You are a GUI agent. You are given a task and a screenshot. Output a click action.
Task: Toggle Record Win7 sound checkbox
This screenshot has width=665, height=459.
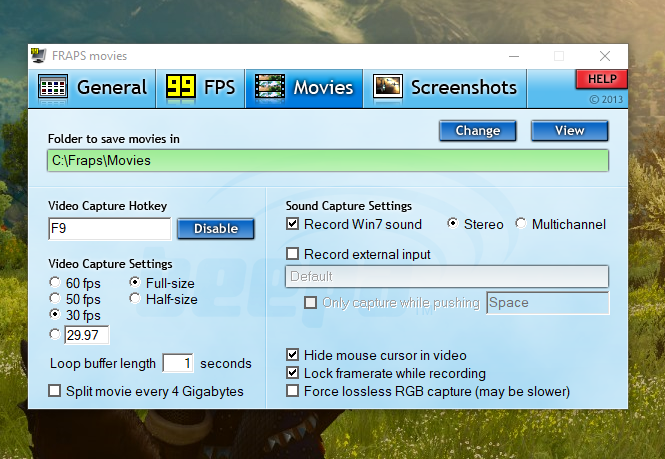292,224
